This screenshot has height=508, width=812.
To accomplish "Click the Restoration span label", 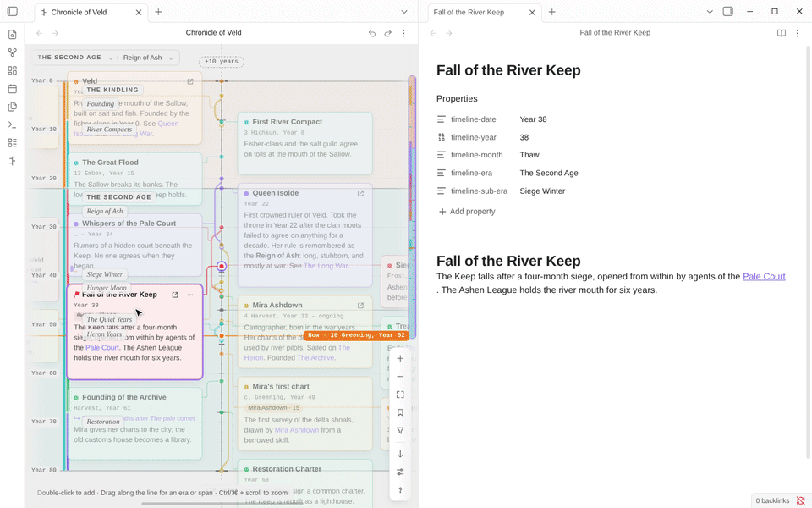I will pos(103,422).
